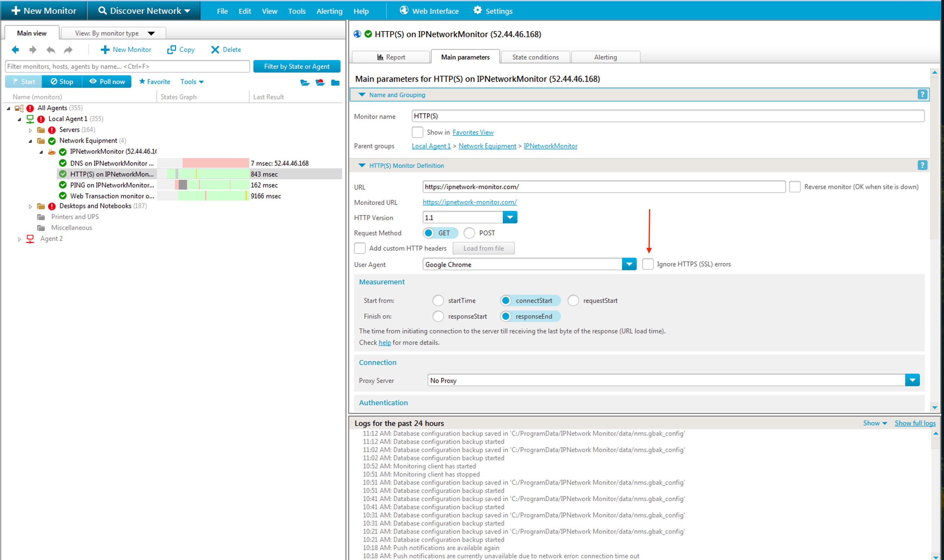Click the closed blue folder icon
944x560 pixels.
[335, 82]
